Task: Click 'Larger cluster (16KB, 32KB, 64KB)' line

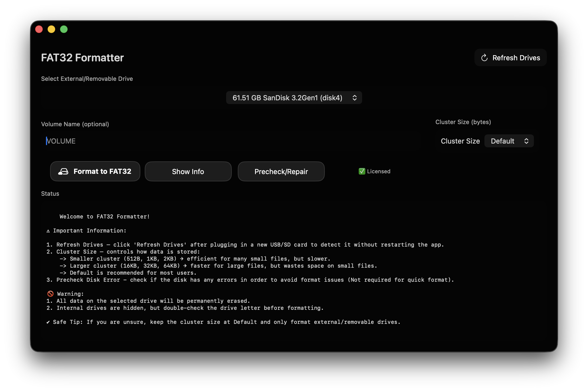Action: coord(218,266)
